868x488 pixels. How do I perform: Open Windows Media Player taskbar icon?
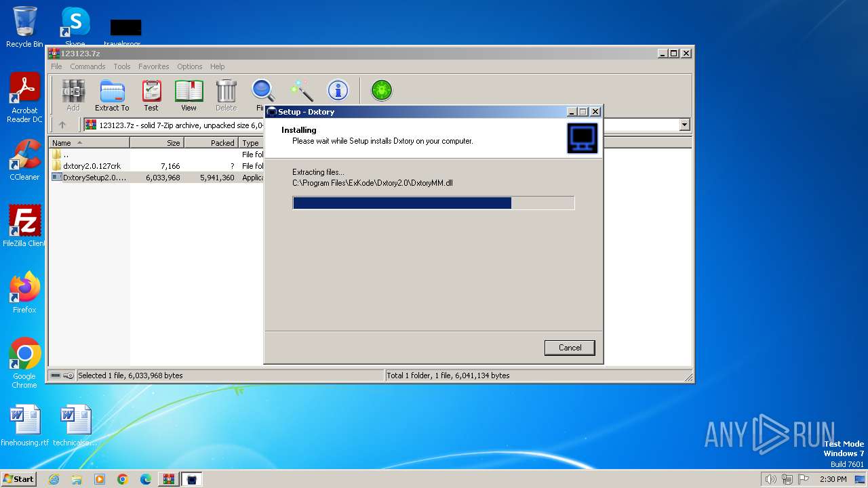coord(100,479)
